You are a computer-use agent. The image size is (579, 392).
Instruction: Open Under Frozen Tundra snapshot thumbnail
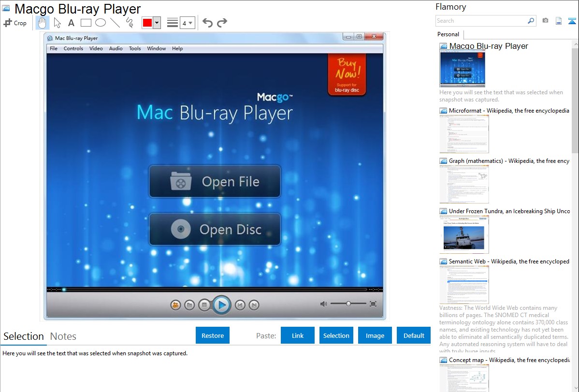[464, 234]
